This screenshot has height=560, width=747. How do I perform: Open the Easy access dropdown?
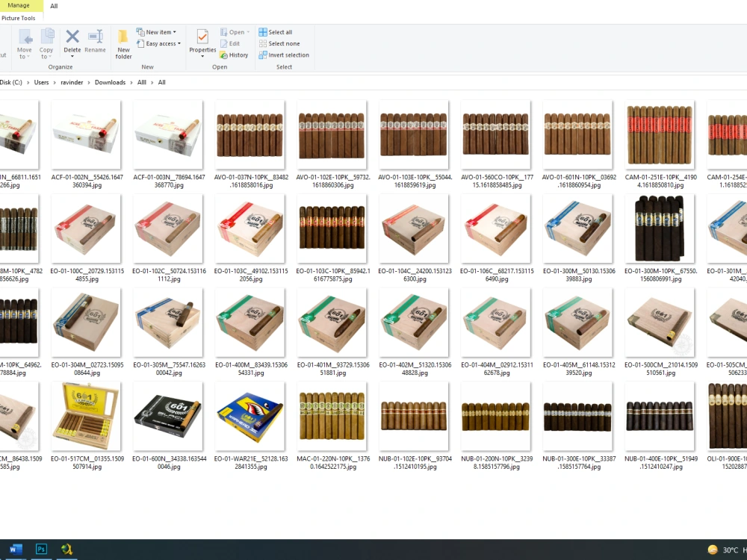pyautogui.click(x=158, y=43)
